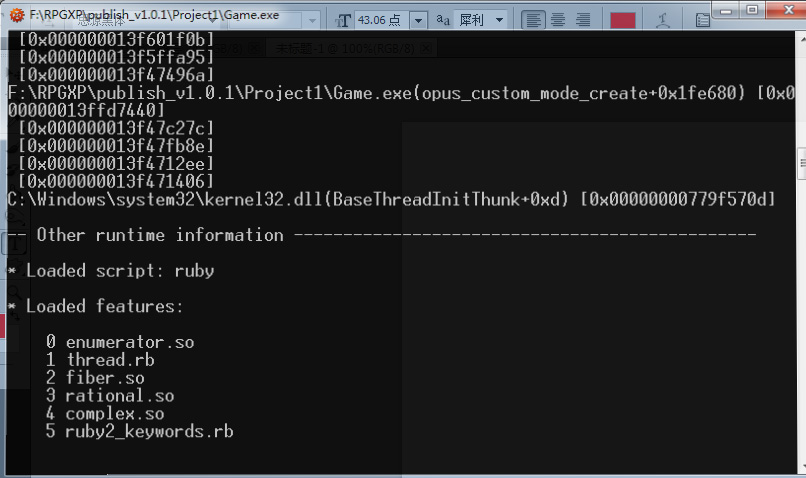Click the line 00000013ffd7440]

[86, 111]
